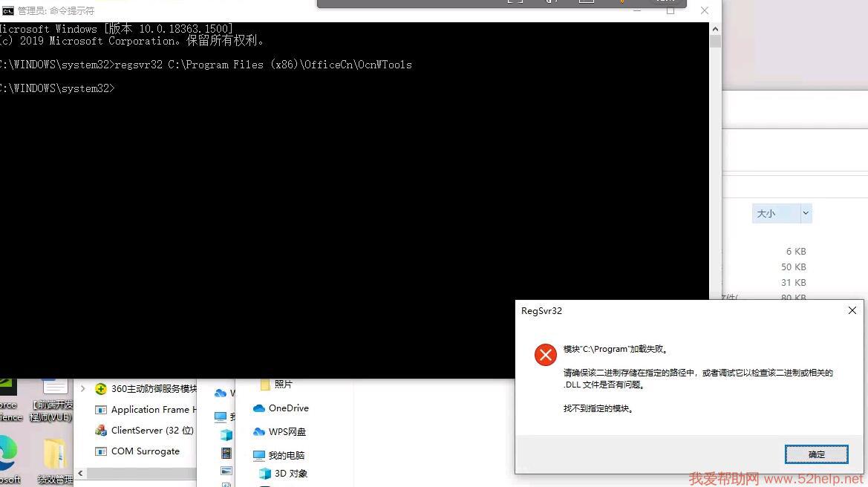Open the 大小 column dropdown arrow

[x=806, y=214]
